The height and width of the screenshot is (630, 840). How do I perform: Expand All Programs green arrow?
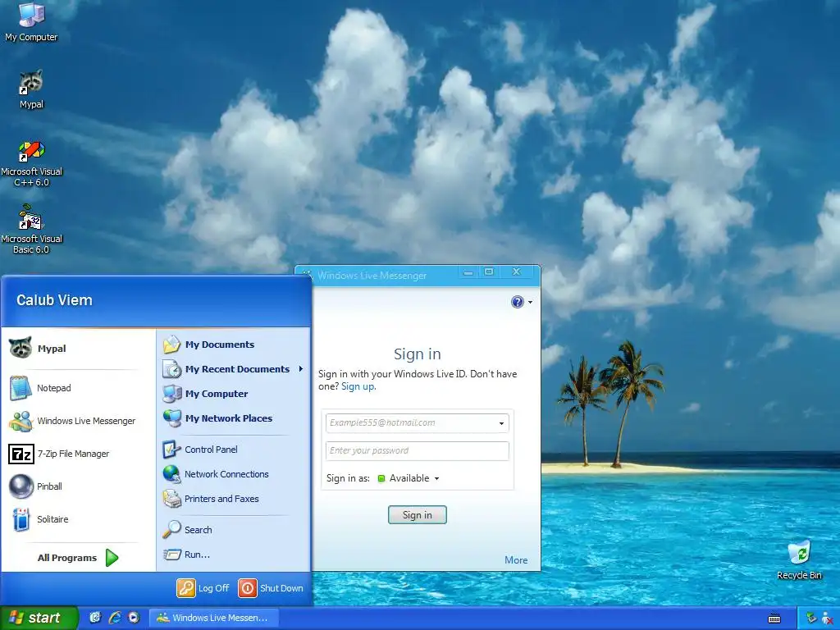[112, 558]
